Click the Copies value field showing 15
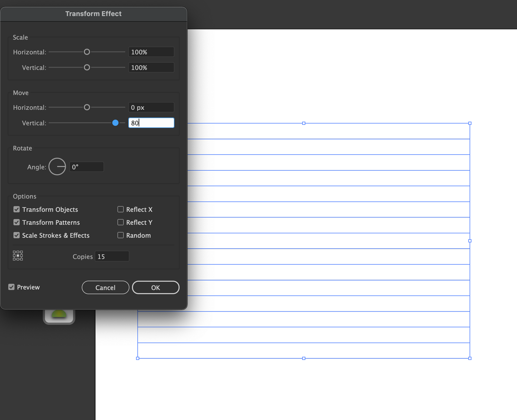 [111, 256]
